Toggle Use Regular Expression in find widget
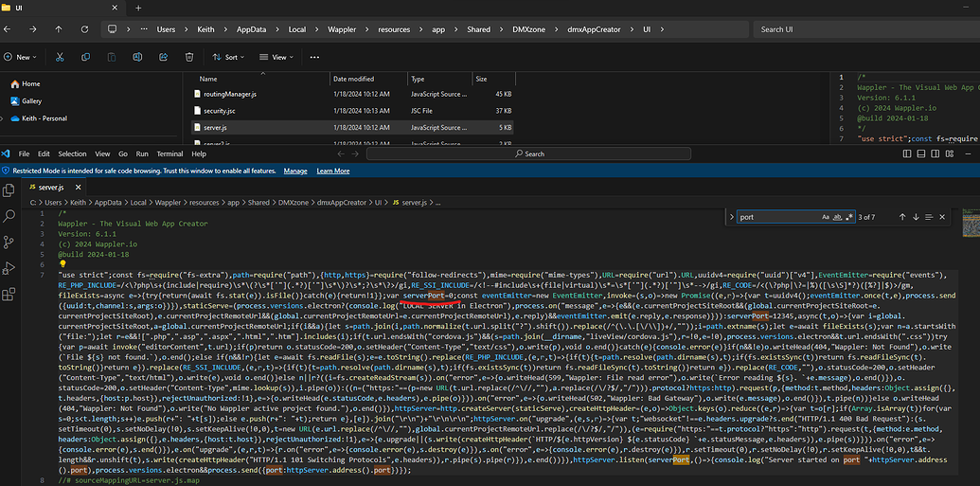 tap(848, 217)
